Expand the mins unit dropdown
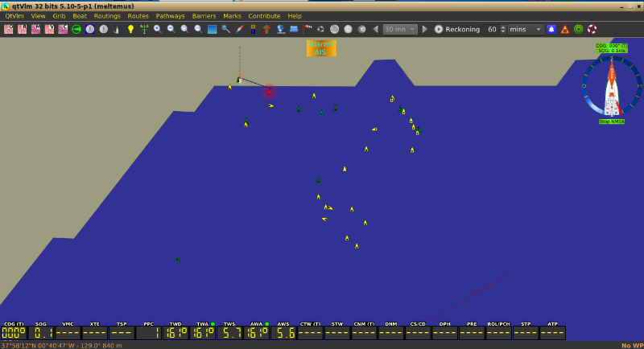The height and width of the screenshot is (349, 644). point(526,29)
